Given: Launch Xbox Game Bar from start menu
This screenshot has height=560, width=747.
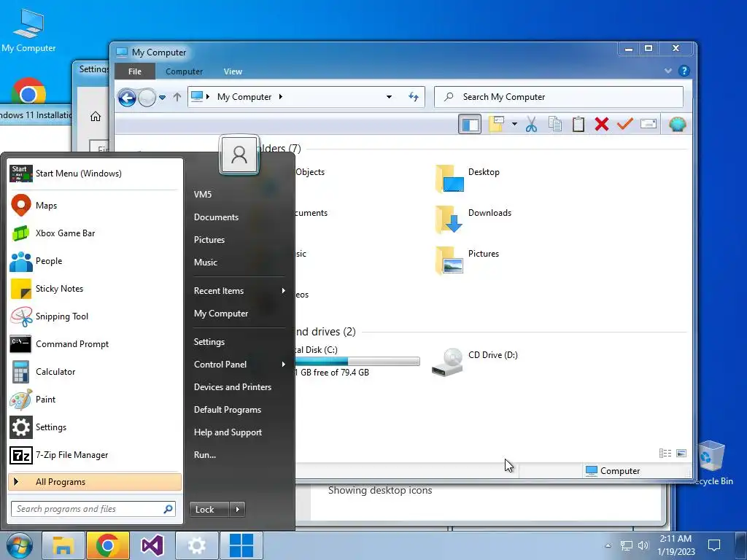Looking at the screenshot, I should click(95, 233).
